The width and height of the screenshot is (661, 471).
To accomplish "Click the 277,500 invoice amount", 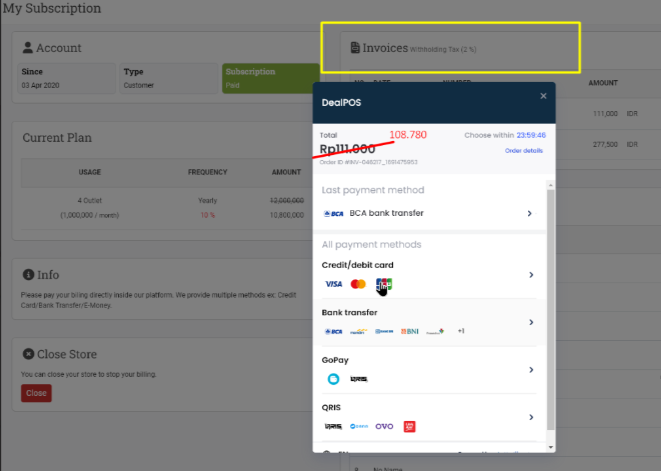I will tap(605, 145).
